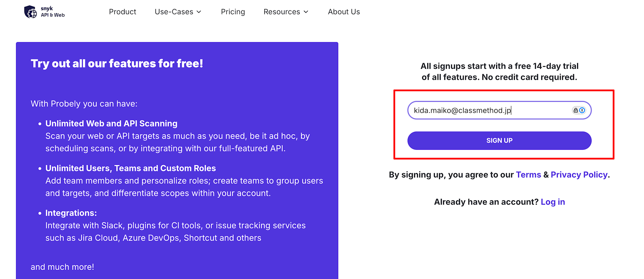Open the Resources menu label
This screenshot has width=644, height=279.
pos(282,12)
